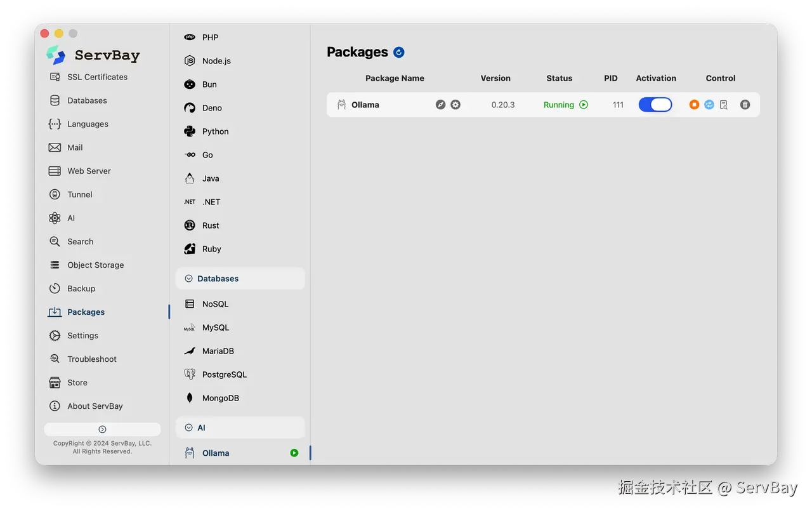
Task: Click the Tunnel icon in the sidebar
Action: tap(55, 194)
